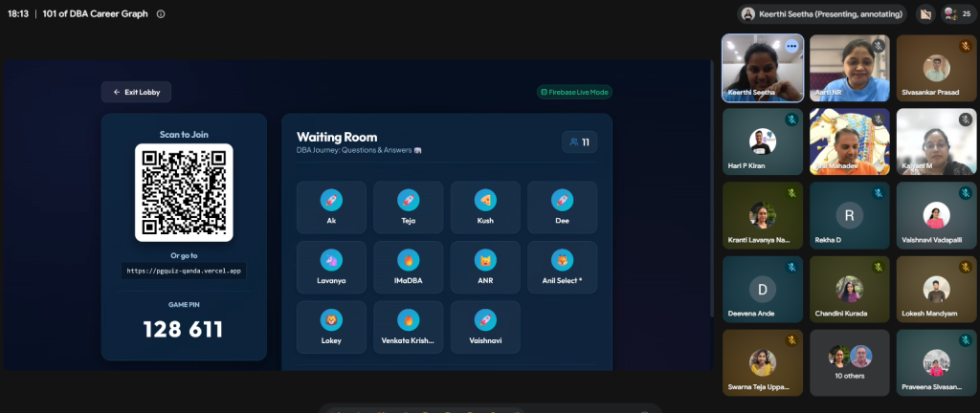The image size is (980, 413).
Task: Click Lokesh Mandyam's participant tile
Action: [x=936, y=289]
